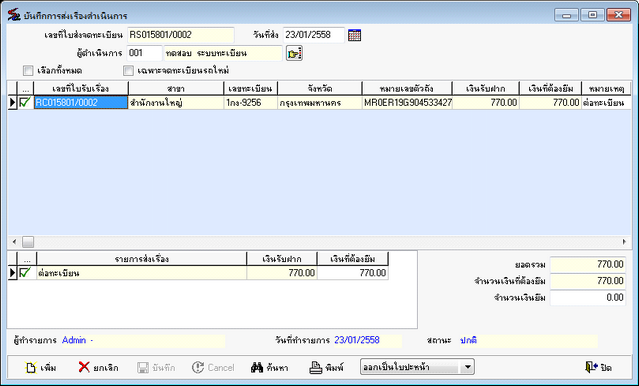
Task: Uncheck the ต่อทะเบียน item checkbox
Action: (x=25, y=272)
